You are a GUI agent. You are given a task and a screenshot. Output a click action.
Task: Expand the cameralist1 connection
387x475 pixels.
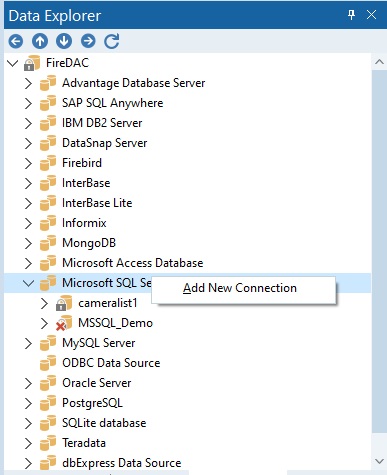[x=44, y=303]
